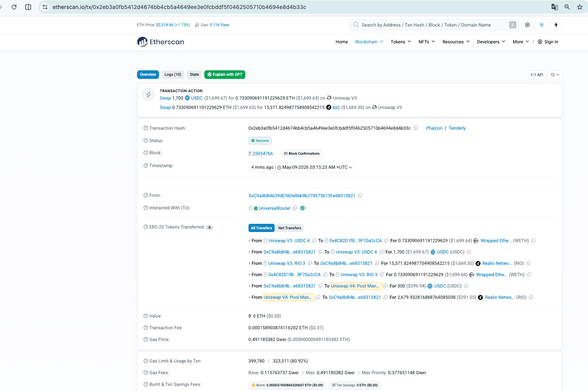The height and width of the screenshot is (391, 588).
Task: Click the Etherscan logo
Action: (x=161, y=42)
